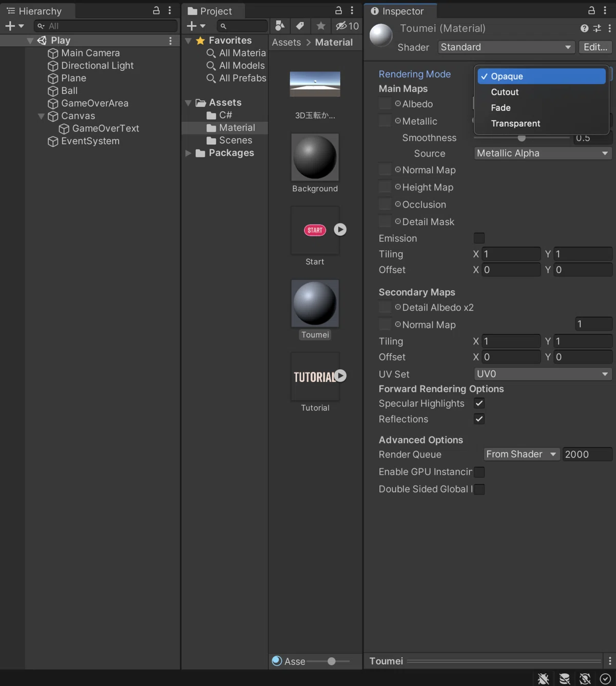Open the Project panel three-dot menu
This screenshot has width=616, height=686.
click(x=352, y=10)
